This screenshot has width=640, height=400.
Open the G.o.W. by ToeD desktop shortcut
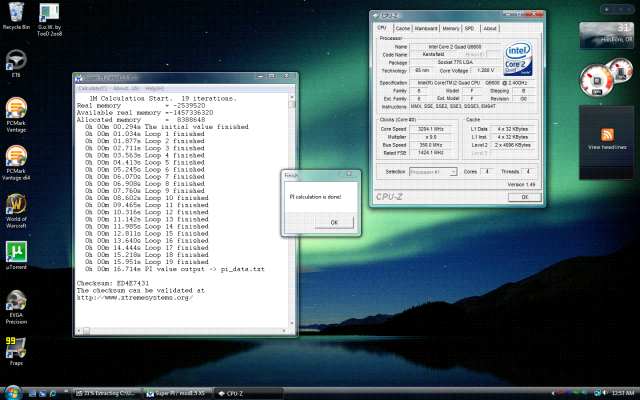click(x=49, y=19)
